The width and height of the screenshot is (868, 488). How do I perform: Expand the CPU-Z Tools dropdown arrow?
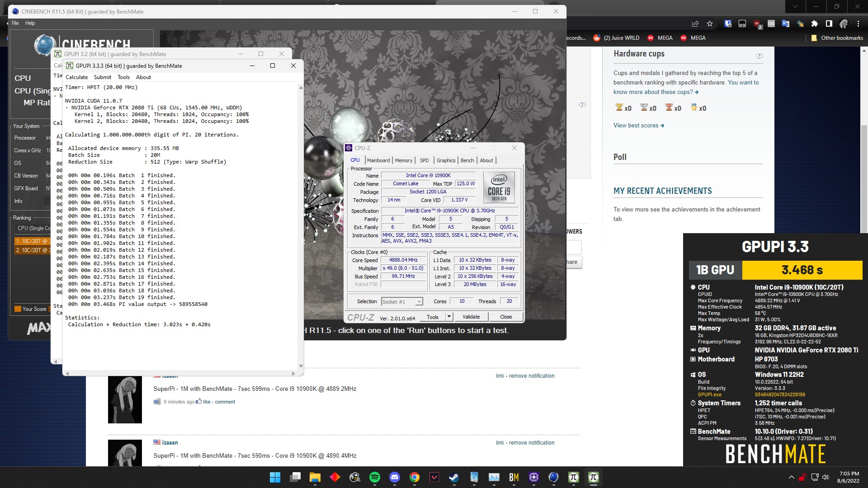(449, 317)
